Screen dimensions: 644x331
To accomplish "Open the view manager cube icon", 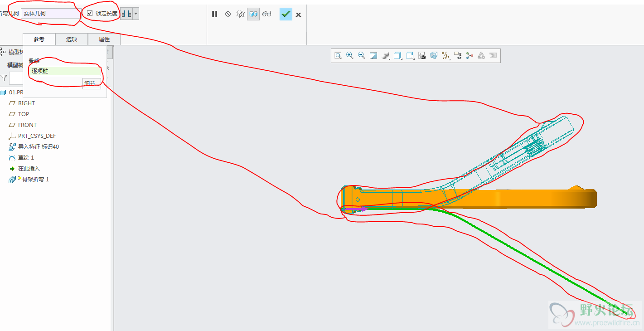I will [410, 56].
